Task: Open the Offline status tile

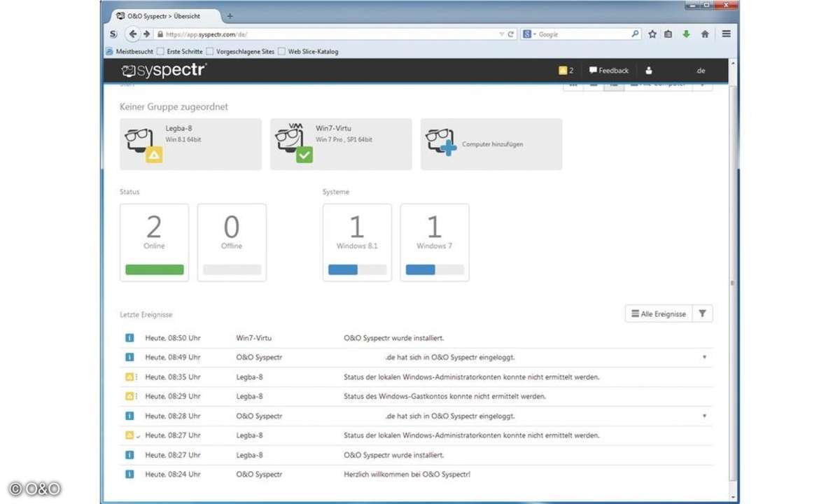Action: (232, 242)
